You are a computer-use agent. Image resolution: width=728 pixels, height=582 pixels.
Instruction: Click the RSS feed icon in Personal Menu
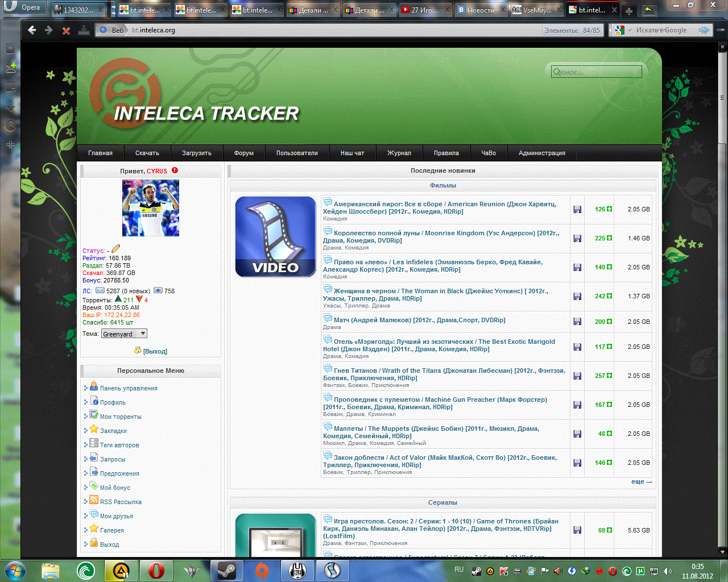94,500
